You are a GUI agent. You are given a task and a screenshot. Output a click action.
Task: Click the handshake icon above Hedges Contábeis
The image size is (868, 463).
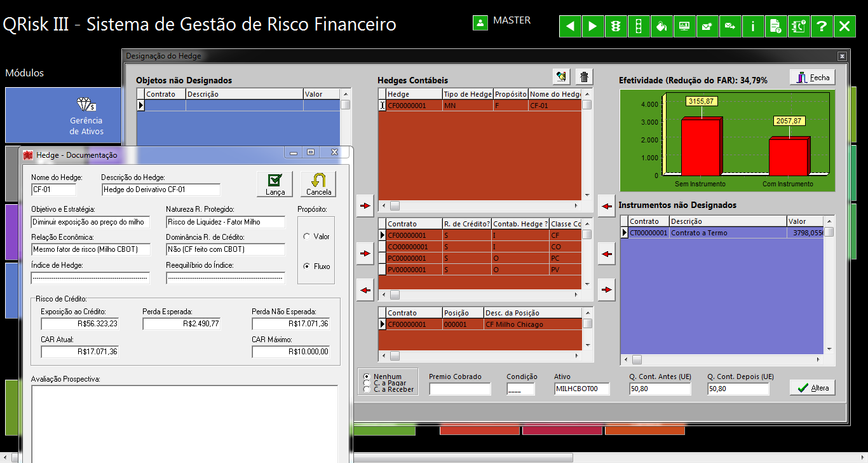point(561,77)
